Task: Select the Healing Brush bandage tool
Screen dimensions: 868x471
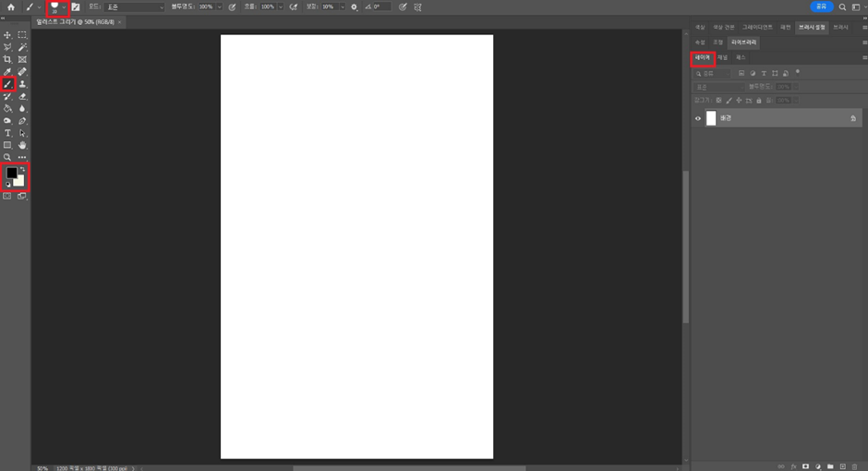Action: pos(22,71)
